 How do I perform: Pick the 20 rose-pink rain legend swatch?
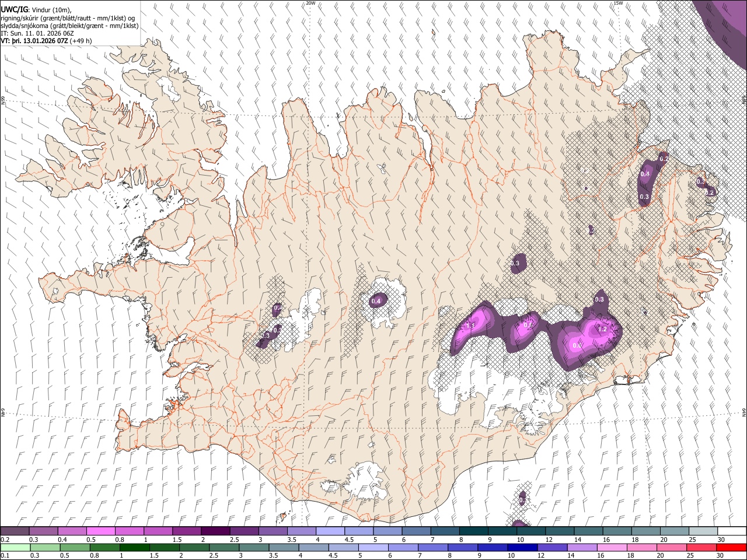672,547
